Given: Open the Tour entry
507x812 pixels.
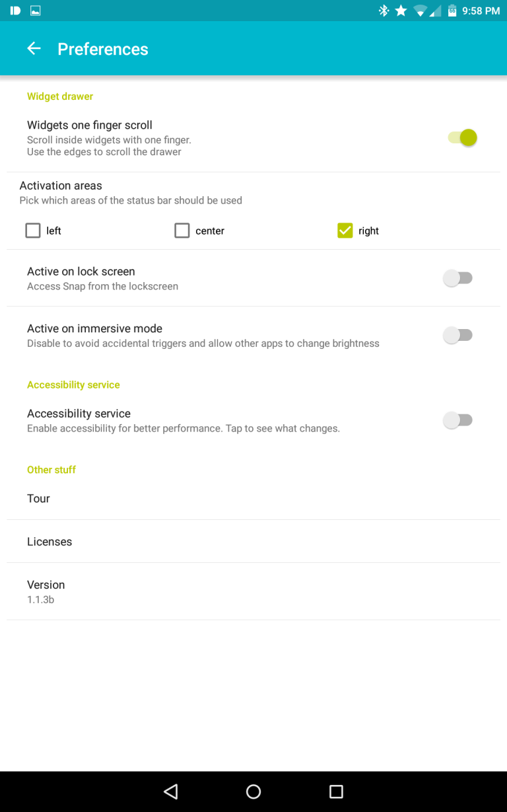Looking at the screenshot, I should 253,498.
